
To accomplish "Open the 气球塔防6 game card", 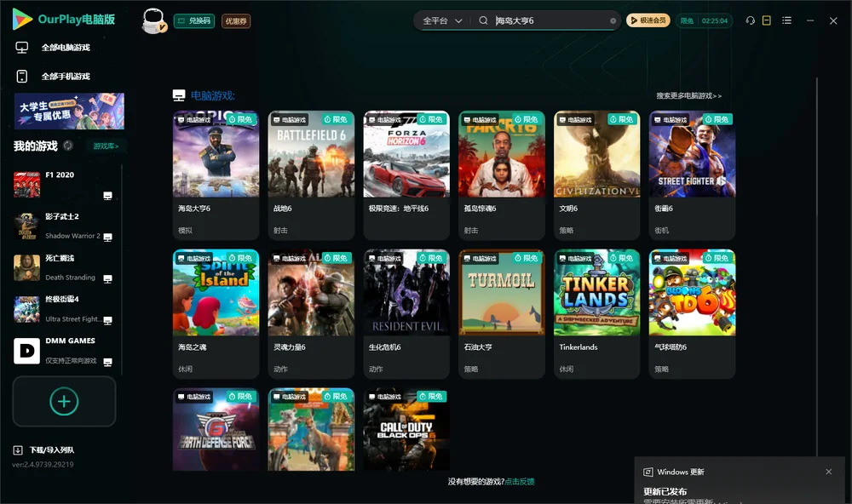I will [692, 314].
